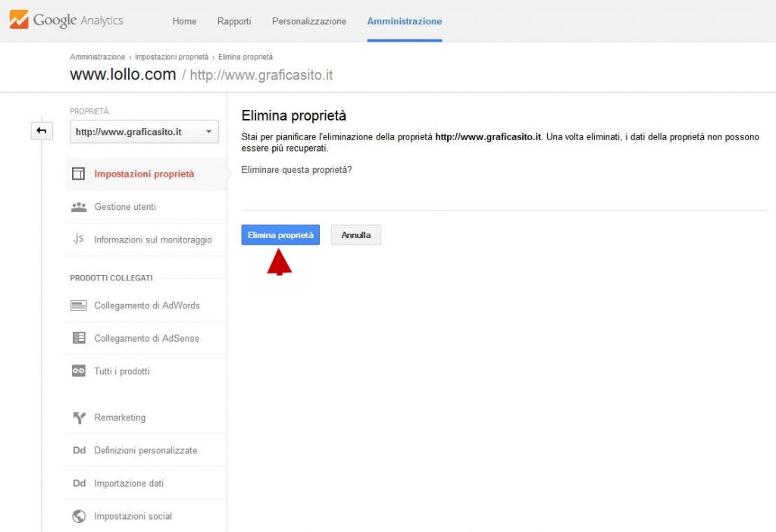
Task: Click the Dd icon for Definizioni personalizzate
Action: point(79,449)
